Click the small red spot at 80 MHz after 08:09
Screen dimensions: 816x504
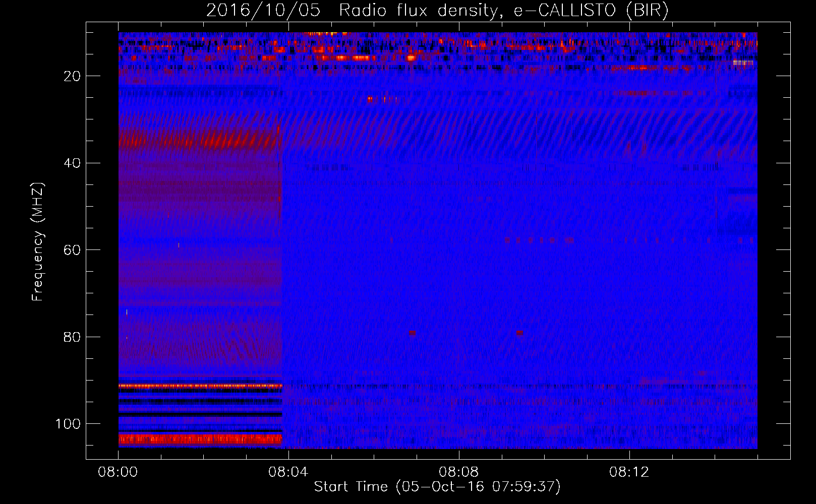[x=519, y=333]
